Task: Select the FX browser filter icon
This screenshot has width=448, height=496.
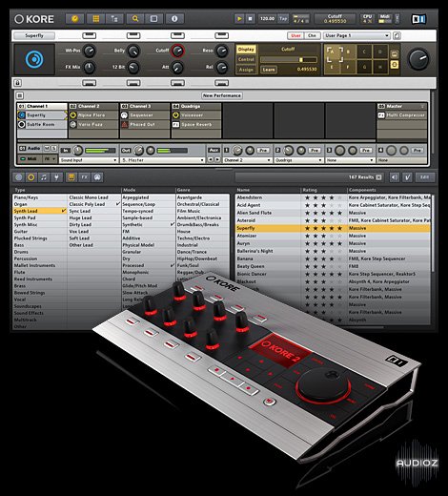Action: point(85,177)
